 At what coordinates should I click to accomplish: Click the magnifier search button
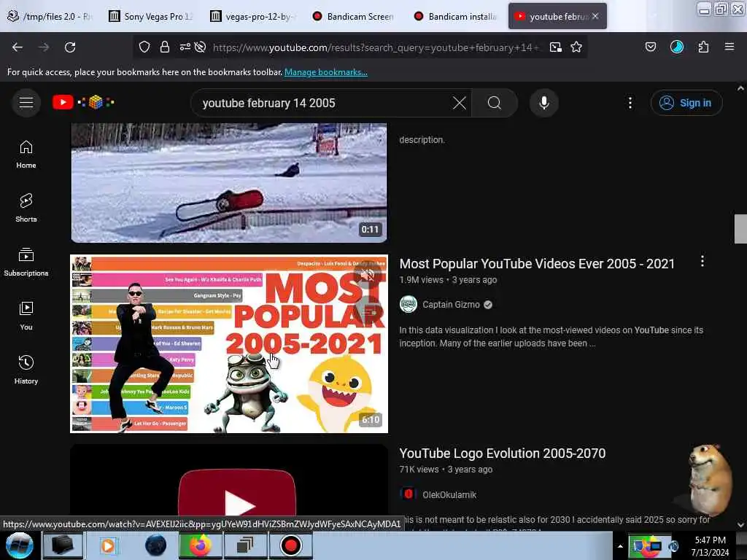495,103
